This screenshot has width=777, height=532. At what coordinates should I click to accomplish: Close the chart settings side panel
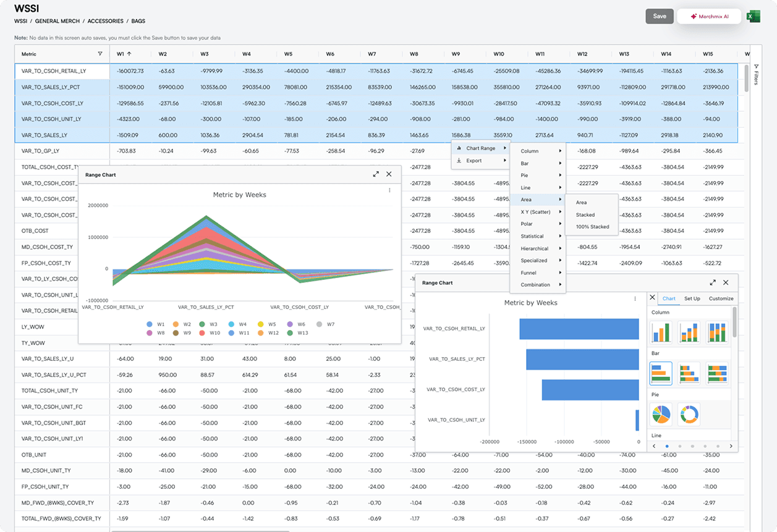pyautogui.click(x=652, y=298)
